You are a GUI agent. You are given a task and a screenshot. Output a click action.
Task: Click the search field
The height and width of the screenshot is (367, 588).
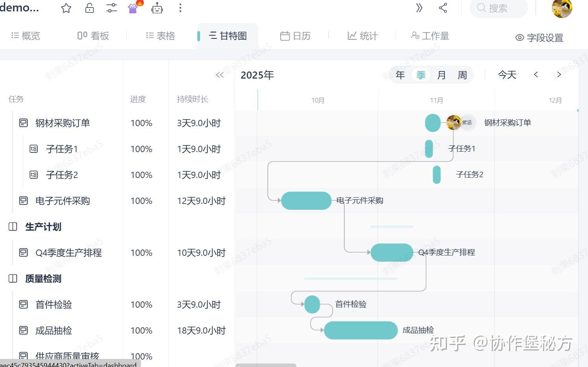pyautogui.click(x=498, y=8)
